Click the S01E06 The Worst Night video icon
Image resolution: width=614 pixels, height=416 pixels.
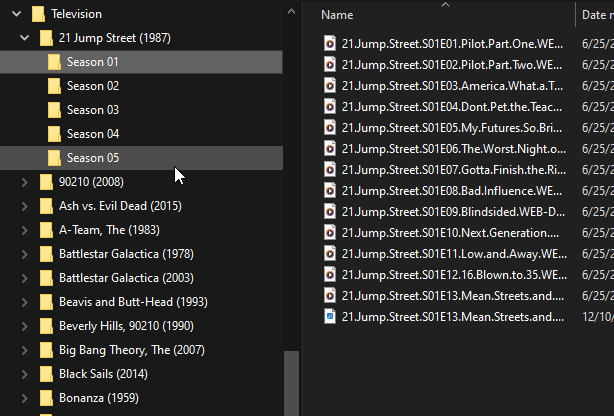[330, 149]
